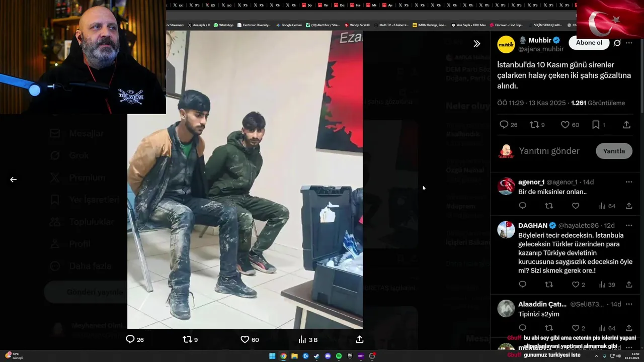Viewport: 644px width, 362px height.
Task: Switch to the browser tab labeled Ha
Action: point(355,5)
